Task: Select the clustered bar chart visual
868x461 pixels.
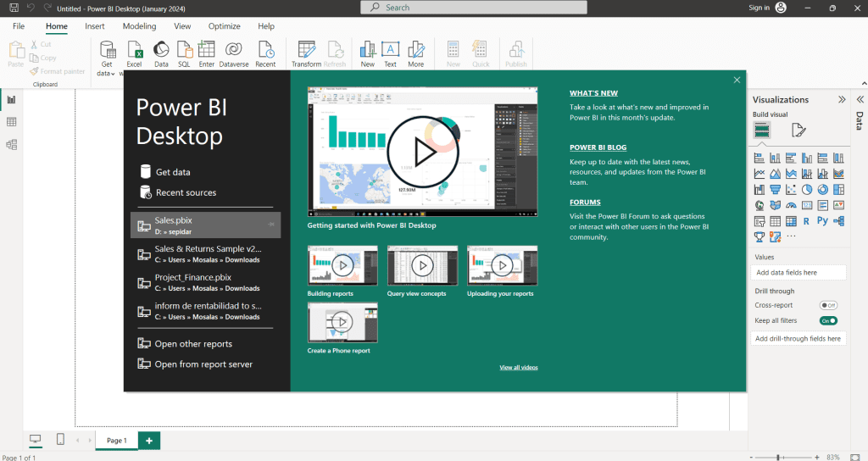Action: [x=791, y=158]
